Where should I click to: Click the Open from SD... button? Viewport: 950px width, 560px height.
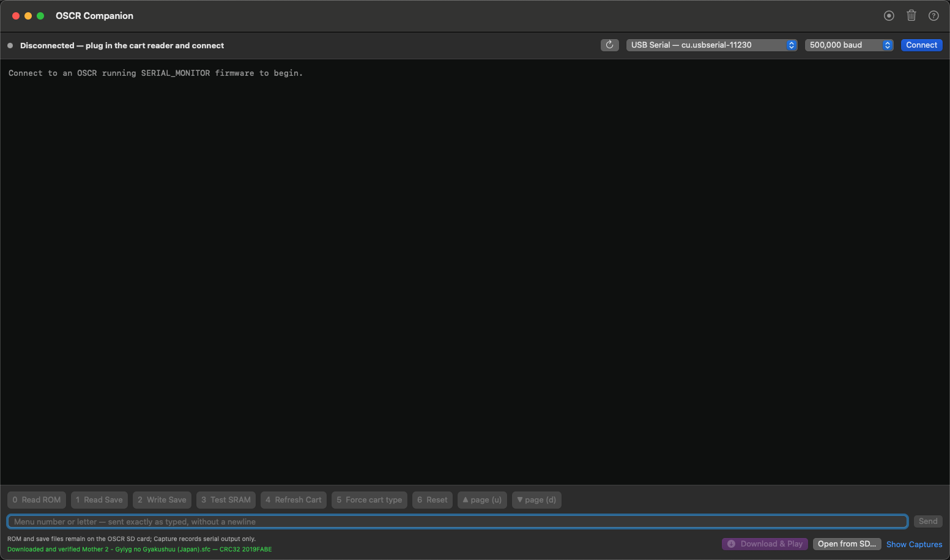847,544
